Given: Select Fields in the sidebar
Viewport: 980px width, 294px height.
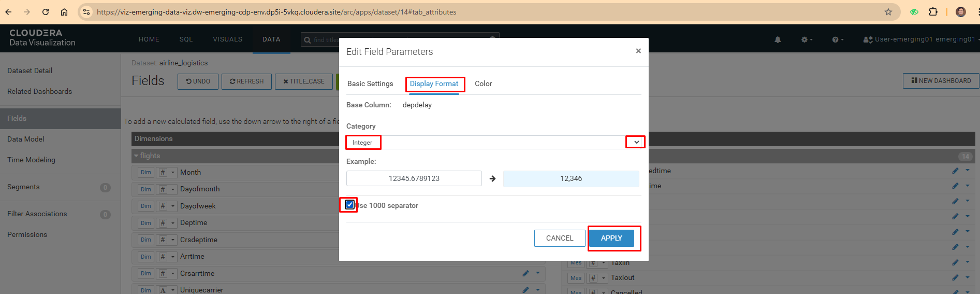Looking at the screenshot, I should 60,118.
